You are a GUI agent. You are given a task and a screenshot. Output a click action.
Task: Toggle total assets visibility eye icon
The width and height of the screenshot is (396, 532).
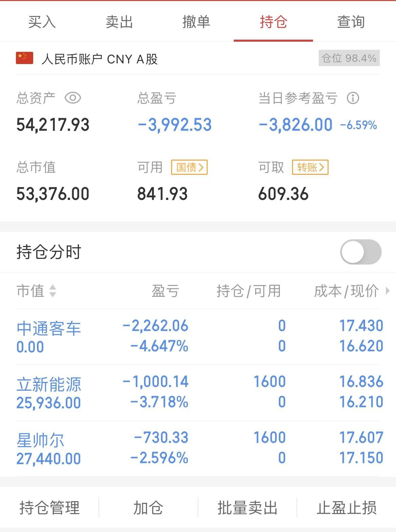(73, 98)
